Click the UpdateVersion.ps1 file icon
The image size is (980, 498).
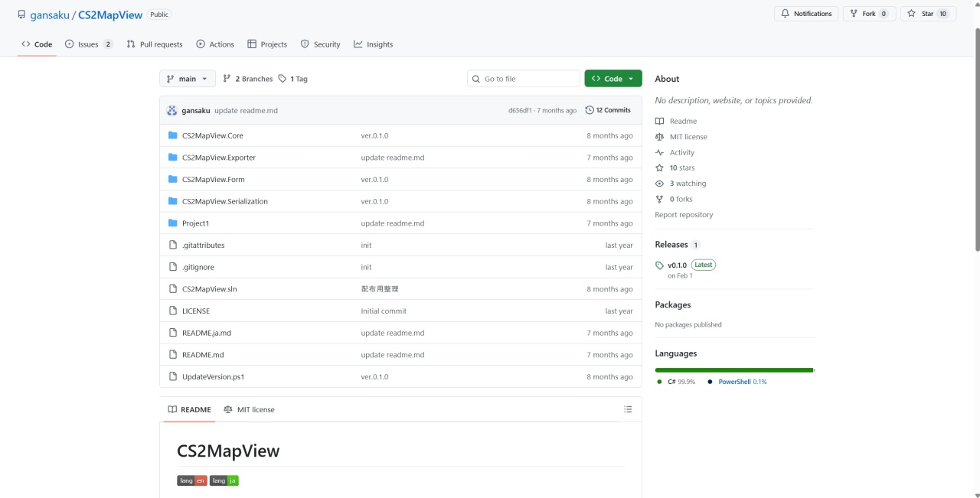tap(173, 377)
